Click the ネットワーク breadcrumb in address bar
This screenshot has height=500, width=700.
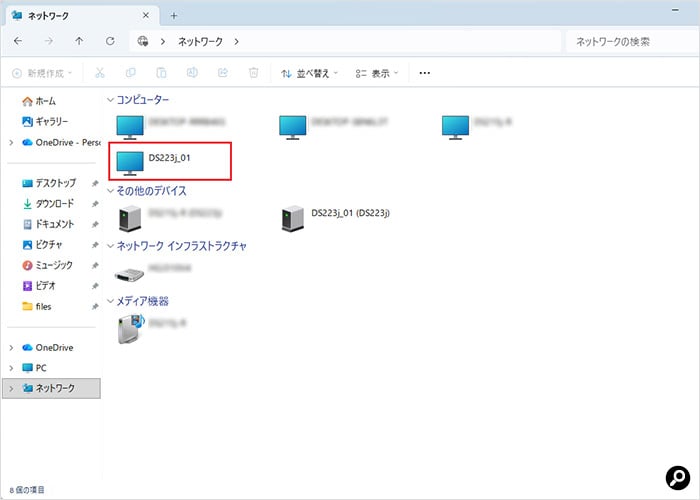coord(200,42)
